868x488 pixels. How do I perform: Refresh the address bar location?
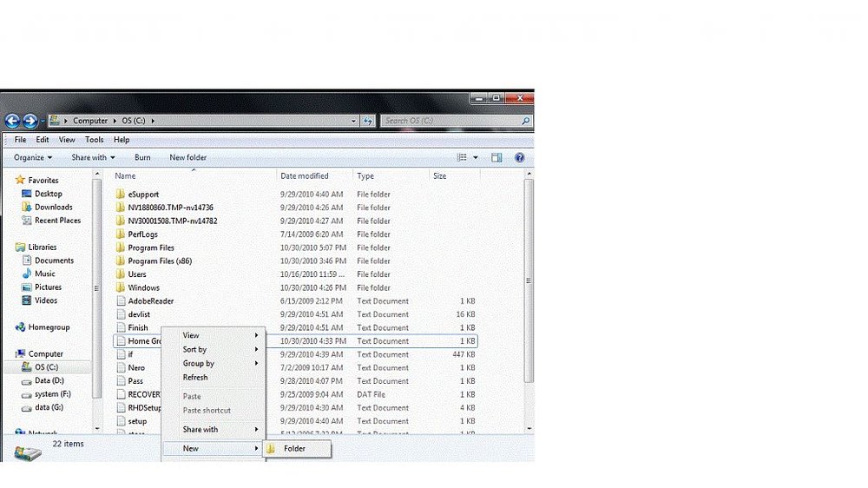click(x=367, y=121)
